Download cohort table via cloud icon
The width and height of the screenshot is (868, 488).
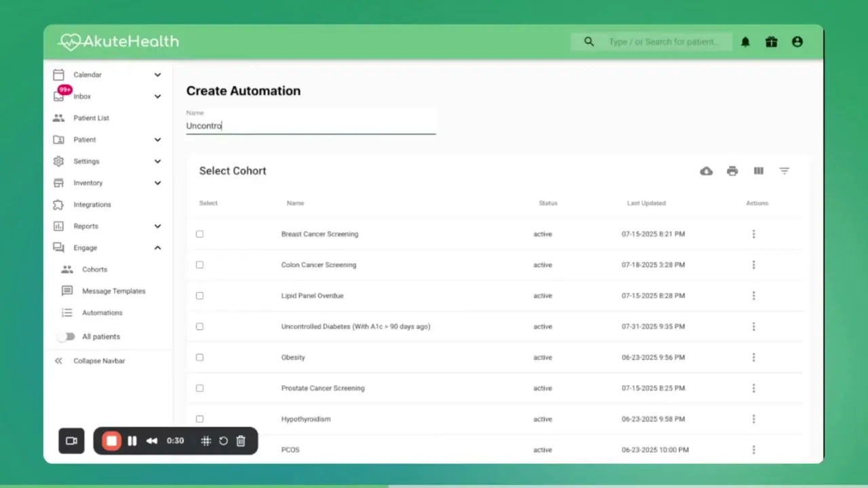(x=706, y=171)
